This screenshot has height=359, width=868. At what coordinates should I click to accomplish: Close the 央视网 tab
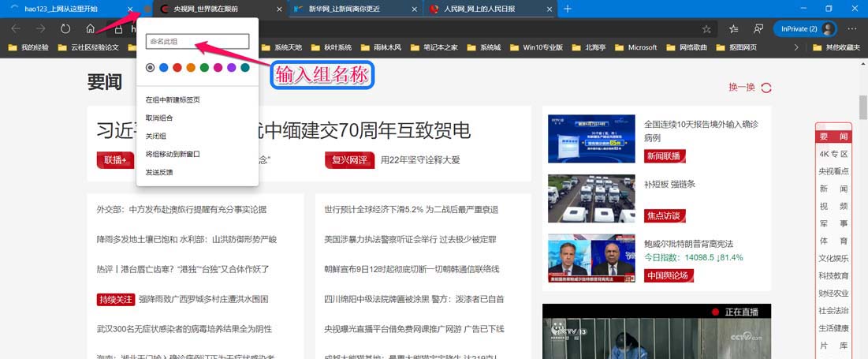point(280,9)
